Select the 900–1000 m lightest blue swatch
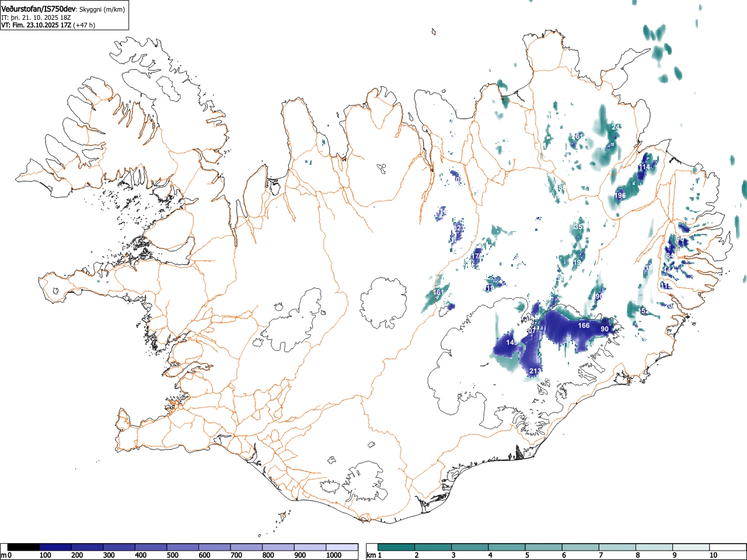The height and width of the screenshot is (560, 747). point(310,547)
